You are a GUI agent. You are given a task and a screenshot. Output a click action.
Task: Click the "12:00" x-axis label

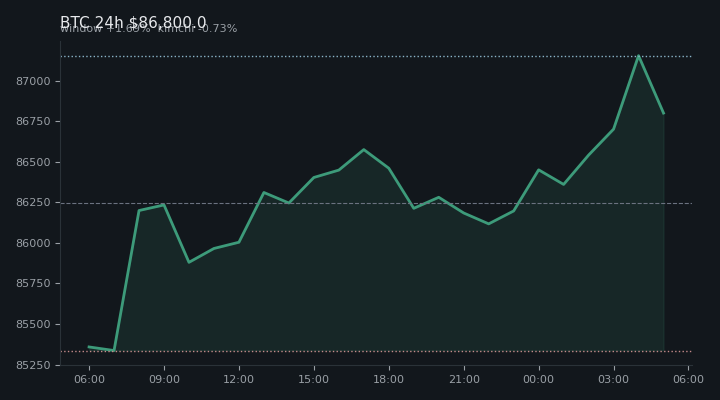239,379
